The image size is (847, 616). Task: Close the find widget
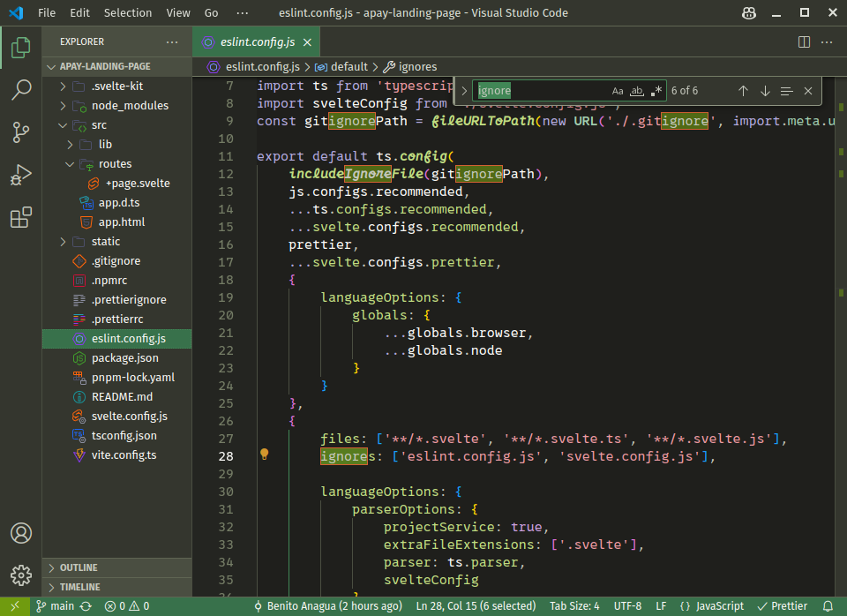pyautogui.click(x=808, y=91)
